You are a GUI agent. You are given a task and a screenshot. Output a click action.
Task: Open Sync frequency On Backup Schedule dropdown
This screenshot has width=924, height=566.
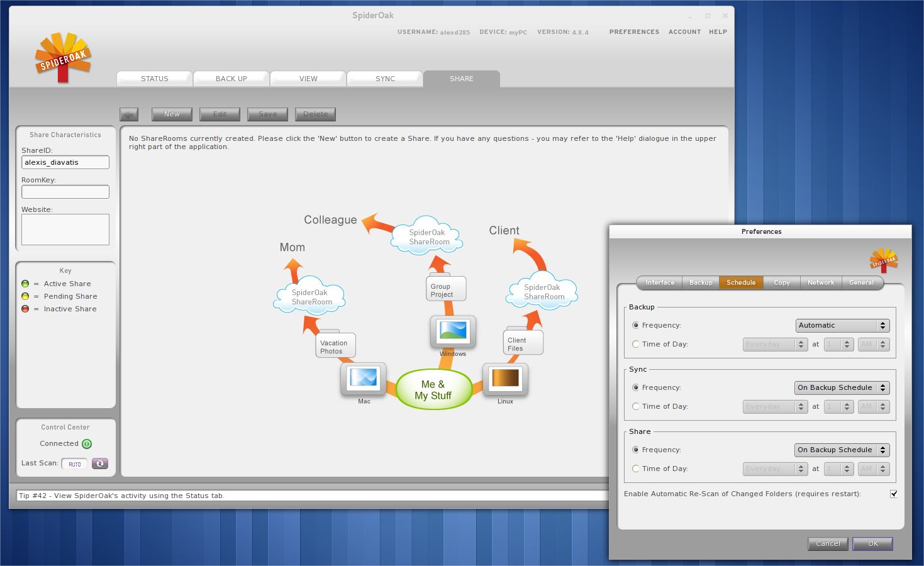point(842,387)
